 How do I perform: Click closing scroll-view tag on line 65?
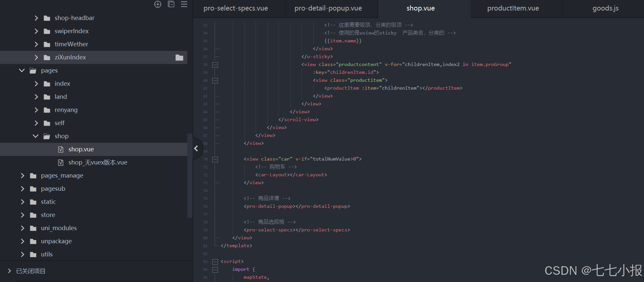point(298,119)
